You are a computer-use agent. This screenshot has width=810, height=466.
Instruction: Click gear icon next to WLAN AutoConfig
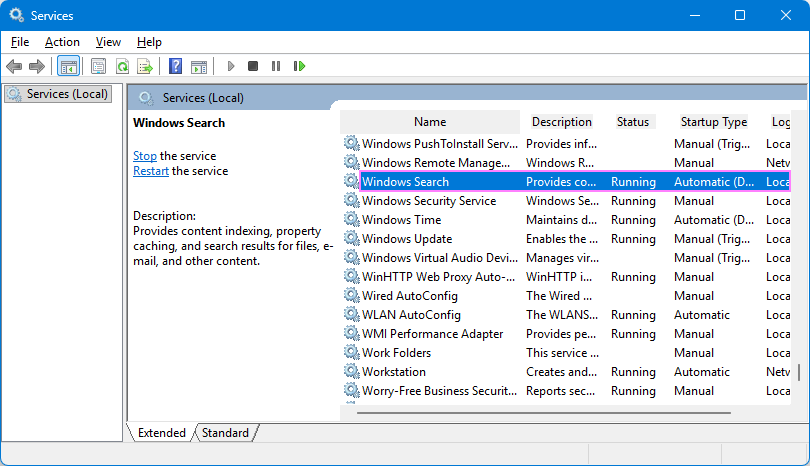click(352, 314)
